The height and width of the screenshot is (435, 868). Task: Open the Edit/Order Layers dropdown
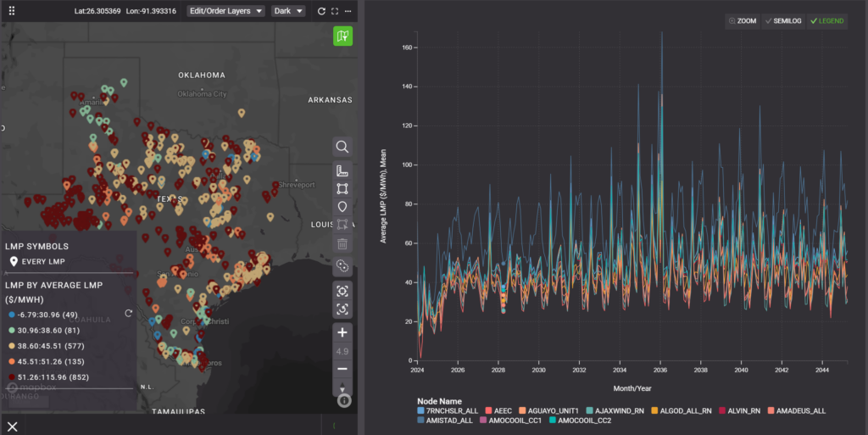coord(225,11)
